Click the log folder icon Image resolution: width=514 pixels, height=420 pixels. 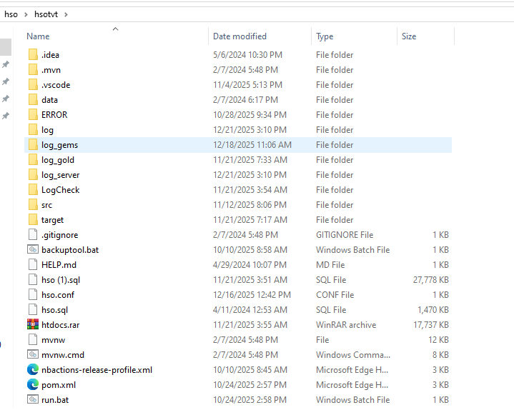[33, 130]
